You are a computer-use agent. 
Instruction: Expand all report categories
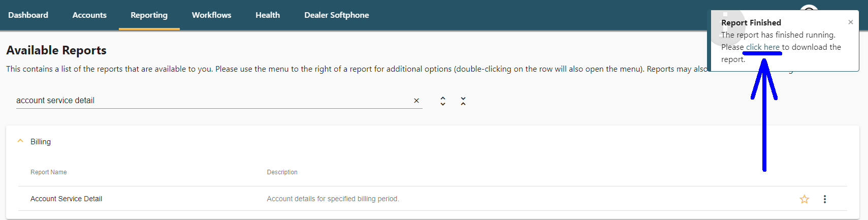pyautogui.click(x=443, y=101)
